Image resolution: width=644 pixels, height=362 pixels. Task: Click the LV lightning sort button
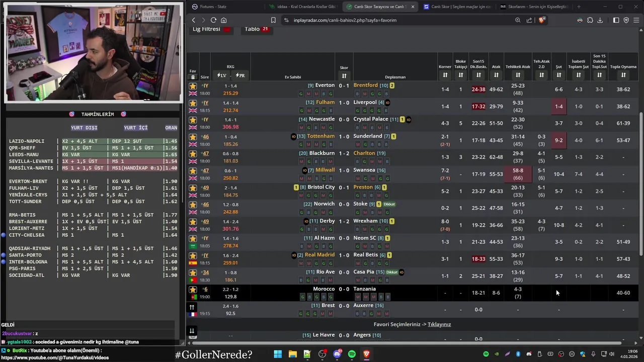point(221,75)
